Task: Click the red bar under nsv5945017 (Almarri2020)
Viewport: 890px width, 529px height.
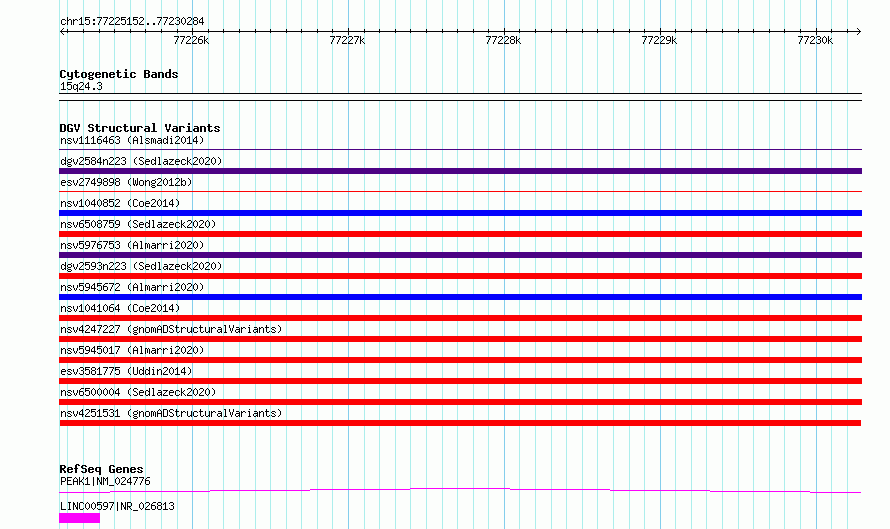Action: [x=460, y=360]
